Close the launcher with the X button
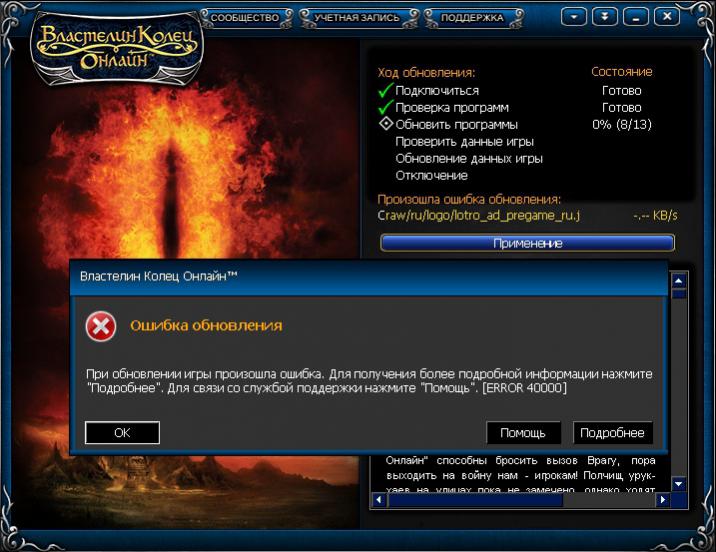 pyautogui.click(x=665, y=17)
